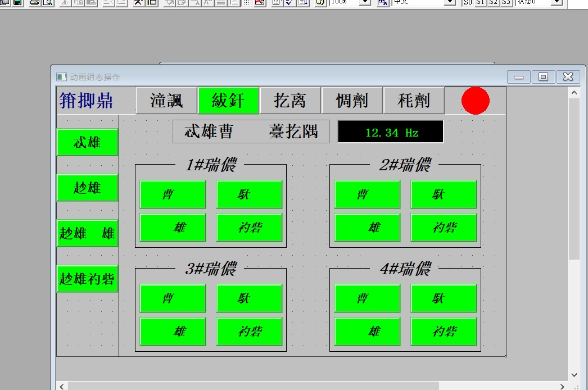Open the 100% zoom dropdown
This screenshot has height=390, width=588.
tap(365, 2)
